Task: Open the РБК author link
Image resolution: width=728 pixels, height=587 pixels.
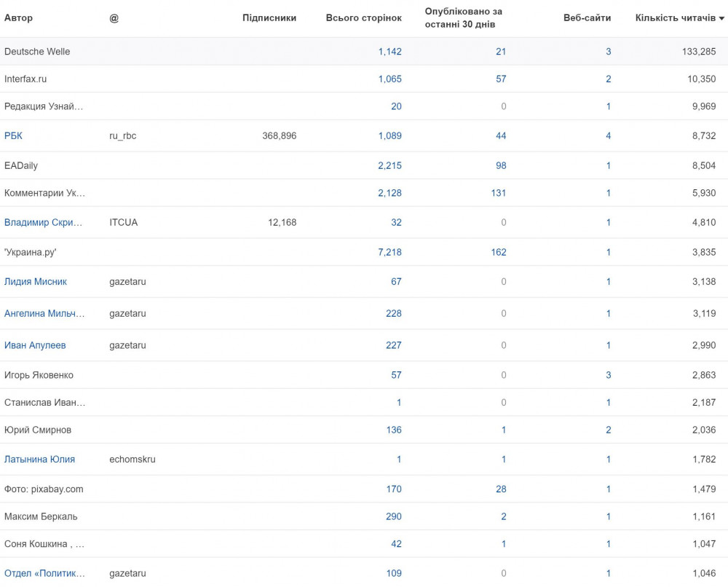Action: 13,135
